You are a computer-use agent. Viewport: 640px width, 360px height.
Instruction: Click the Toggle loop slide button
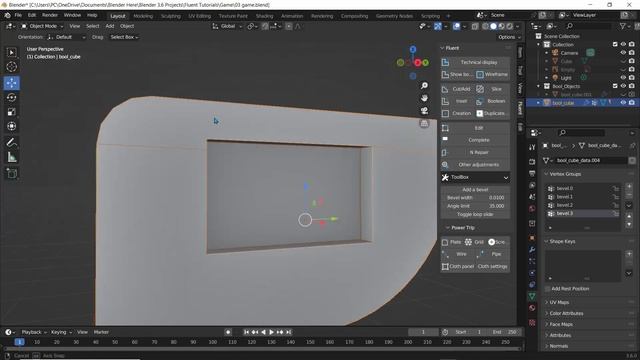pos(475,214)
